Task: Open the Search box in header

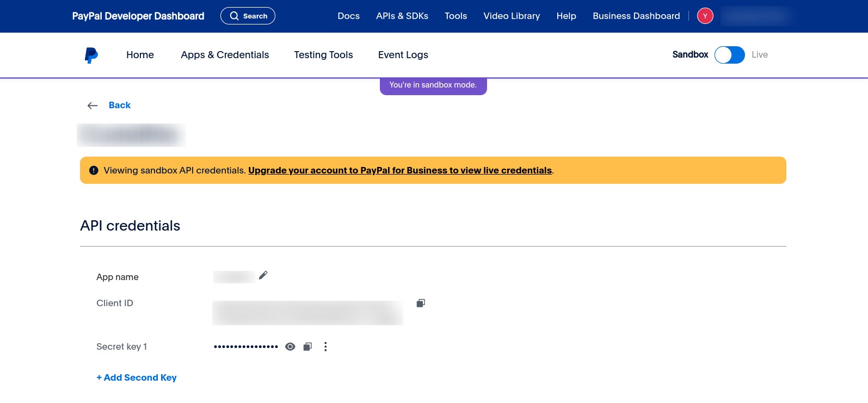Action: [x=248, y=16]
